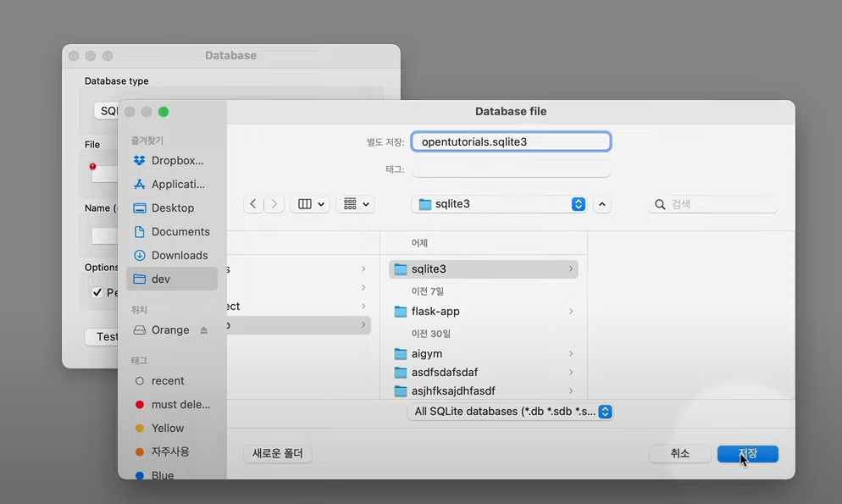Select the flask-app folder
The height and width of the screenshot is (504, 842).
point(484,312)
